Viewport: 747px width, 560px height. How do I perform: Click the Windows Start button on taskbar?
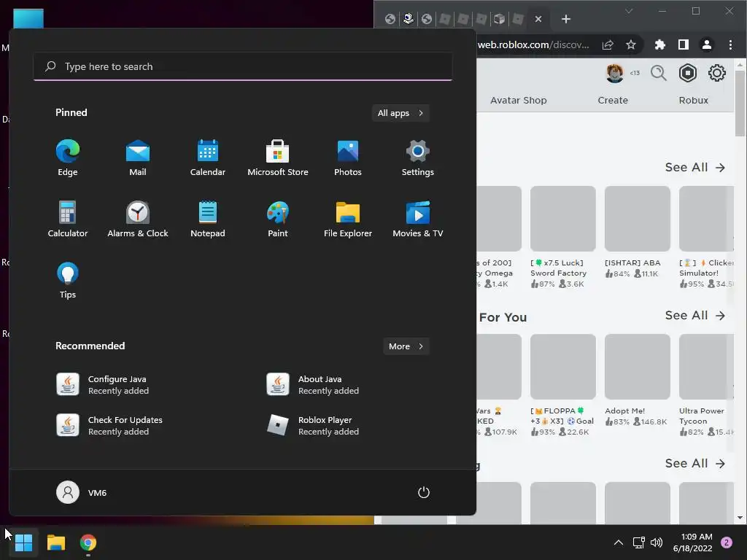click(x=23, y=542)
